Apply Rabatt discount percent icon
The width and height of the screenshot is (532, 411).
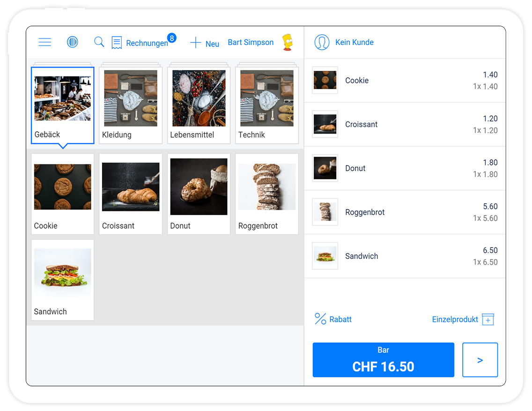321,319
